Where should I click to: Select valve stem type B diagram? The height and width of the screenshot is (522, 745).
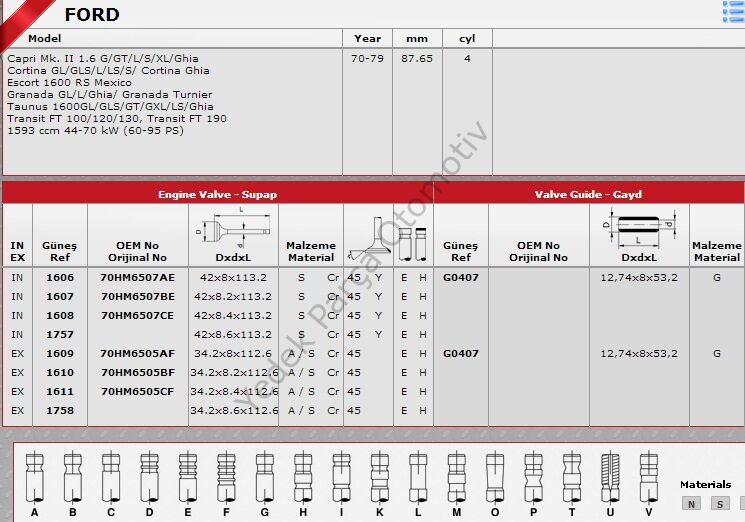pyautogui.click(x=73, y=478)
